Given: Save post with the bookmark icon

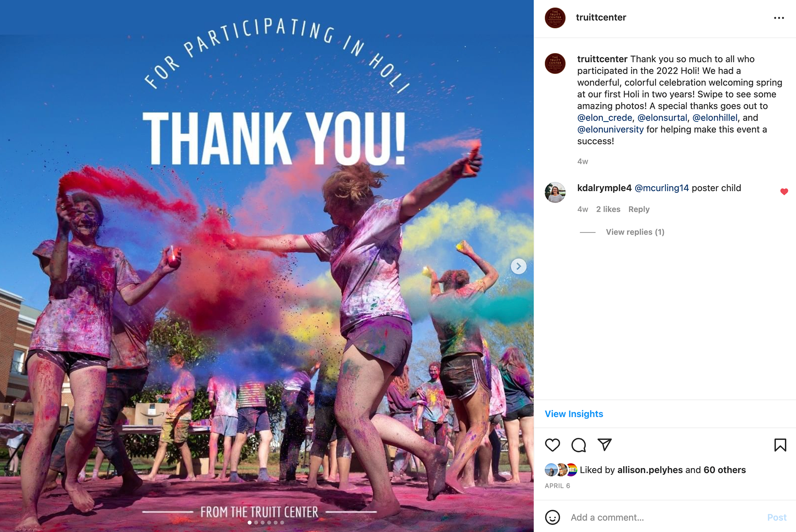Looking at the screenshot, I should tap(780, 445).
